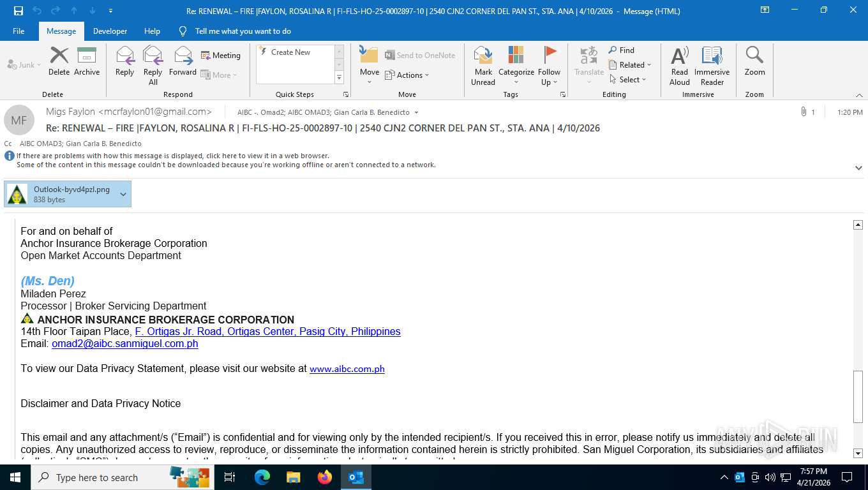Open the notification center icon
This screenshot has height=490, width=868.
(847, 477)
